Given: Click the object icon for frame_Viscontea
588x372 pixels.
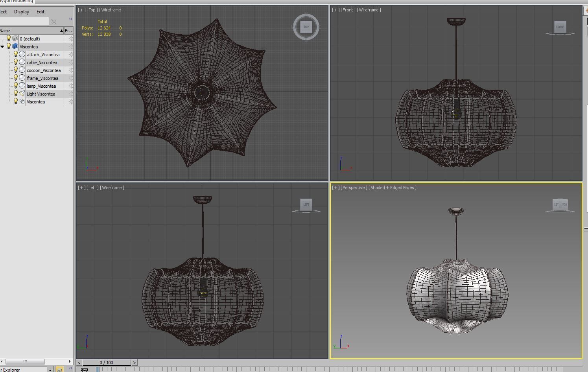Looking at the screenshot, I should coord(22,78).
